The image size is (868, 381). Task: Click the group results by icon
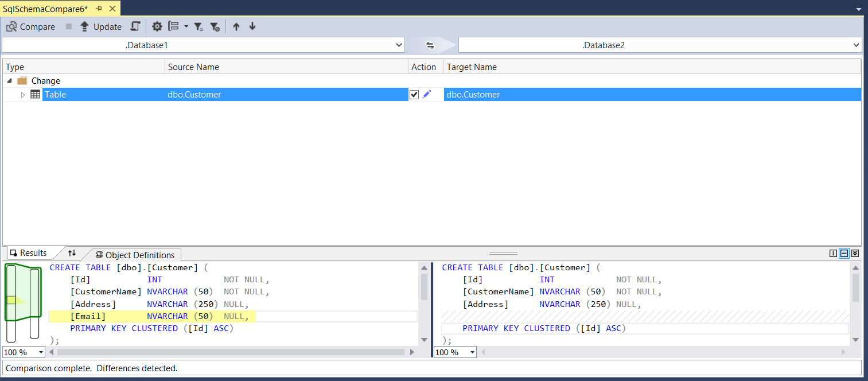pyautogui.click(x=174, y=26)
